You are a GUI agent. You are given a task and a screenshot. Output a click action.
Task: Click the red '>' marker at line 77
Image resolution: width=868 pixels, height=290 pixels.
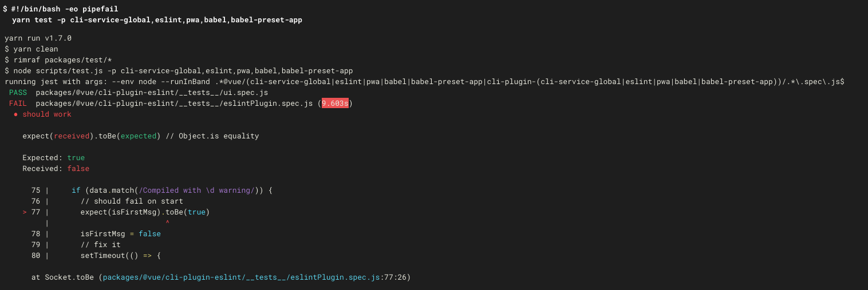[25, 212]
